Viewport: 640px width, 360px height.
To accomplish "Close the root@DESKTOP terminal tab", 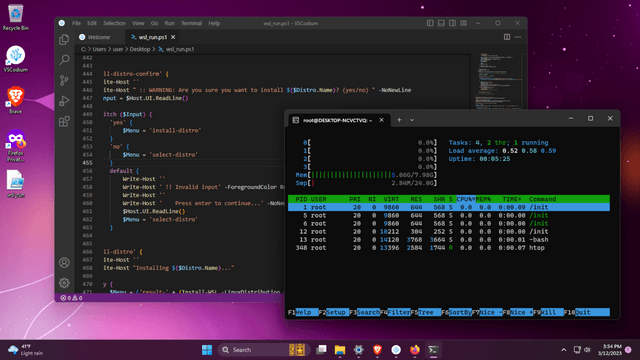I will [381, 120].
